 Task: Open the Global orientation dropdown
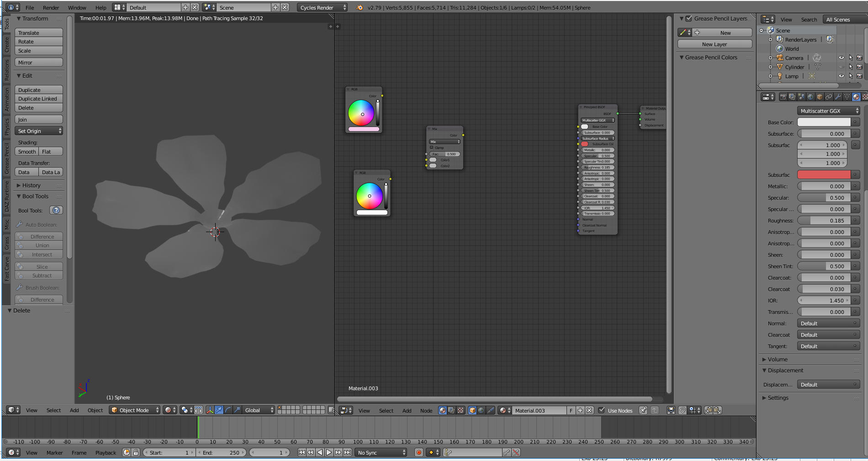(x=259, y=410)
